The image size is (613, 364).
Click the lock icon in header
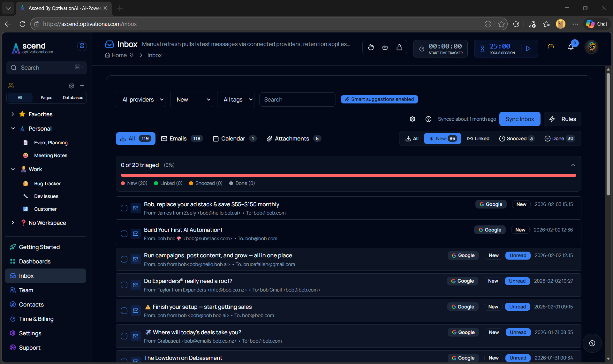click(399, 47)
